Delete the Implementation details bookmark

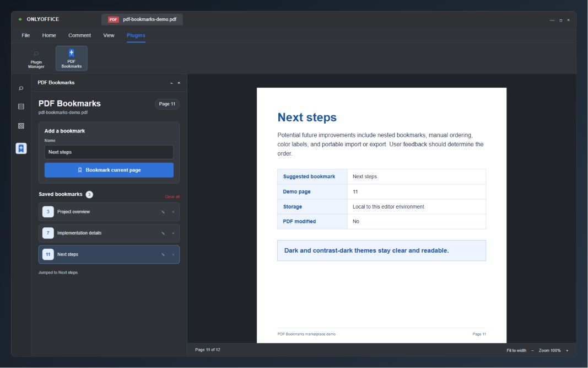coord(173,233)
